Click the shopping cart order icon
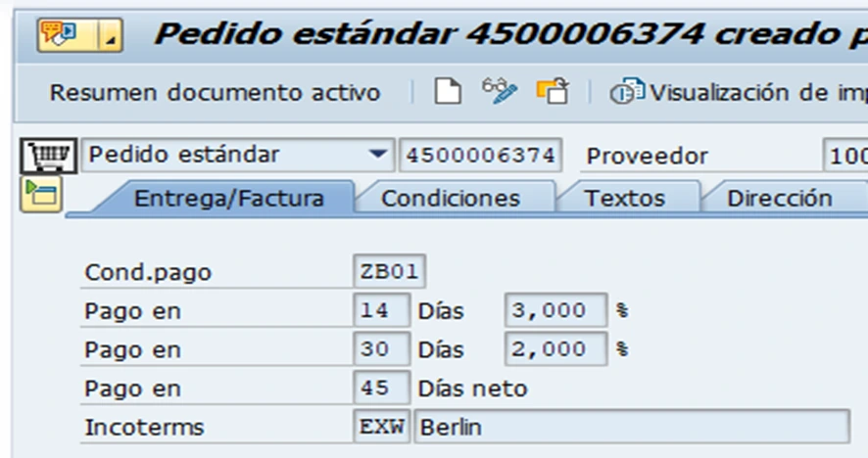Image resolution: width=868 pixels, height=458 pixels. [x=49, y=156]
